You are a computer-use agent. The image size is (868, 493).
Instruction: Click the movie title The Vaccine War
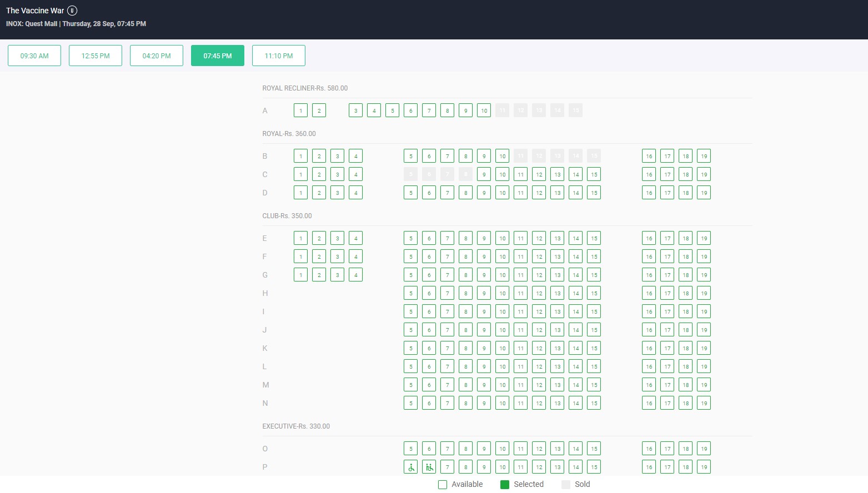coord(35,11)
